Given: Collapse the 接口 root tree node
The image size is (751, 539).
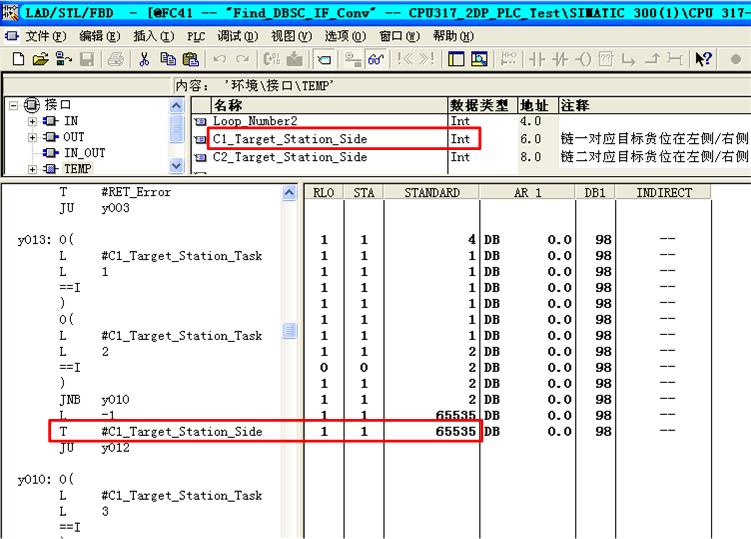Looking at the screenshot, I should coord(13,104).
